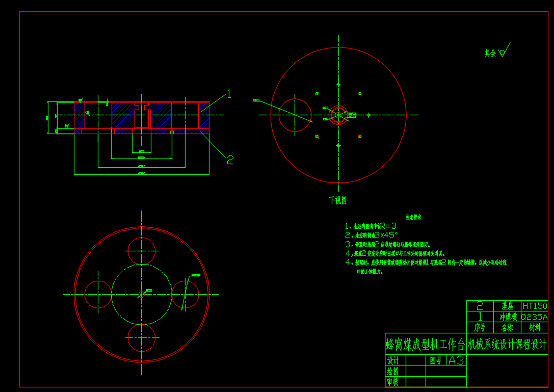Viewport: 554px width, 392px height.
Task: Click the 'A3' drawing number cell
Action: click(x=456, y=360)
